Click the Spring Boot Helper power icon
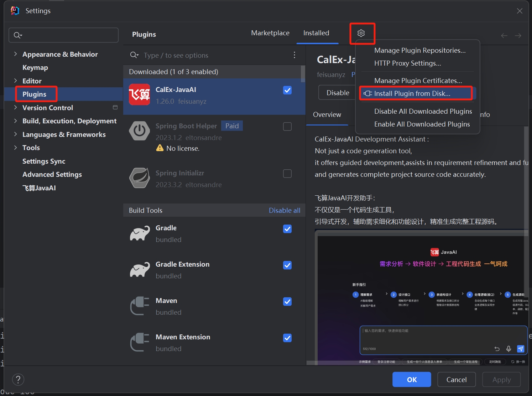The image size is (532, 396). (x=139, y=131)
